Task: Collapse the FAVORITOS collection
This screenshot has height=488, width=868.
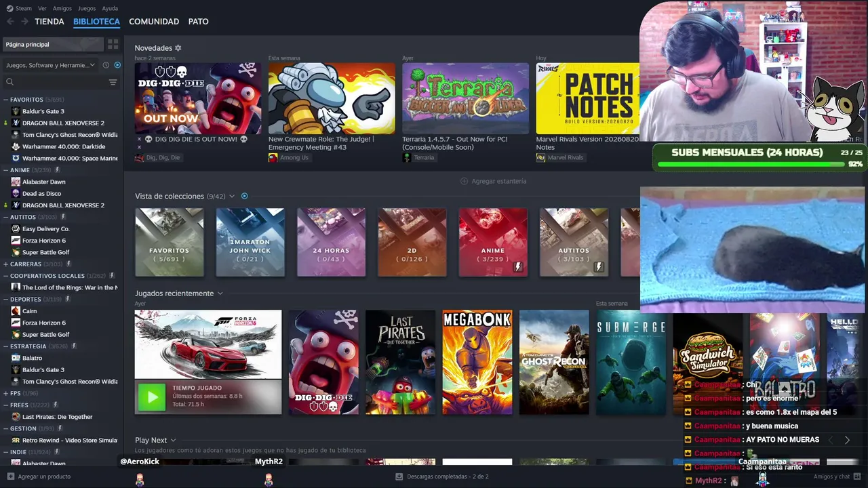Action: pyautogui.click(x=5, y=100)
